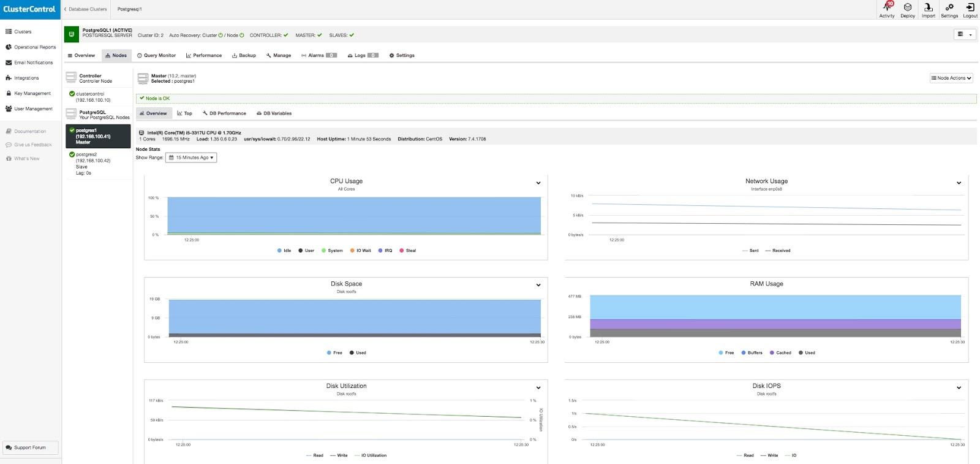Open the Node Actions dropdown
The width and height of the screenshot is (980, 464).
(951, 78)
